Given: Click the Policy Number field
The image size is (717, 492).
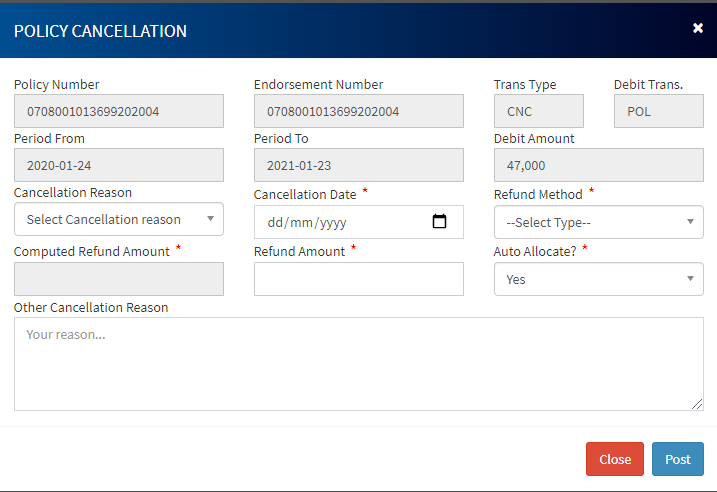Looking at the screenshot, I should [x=119, y=111].
